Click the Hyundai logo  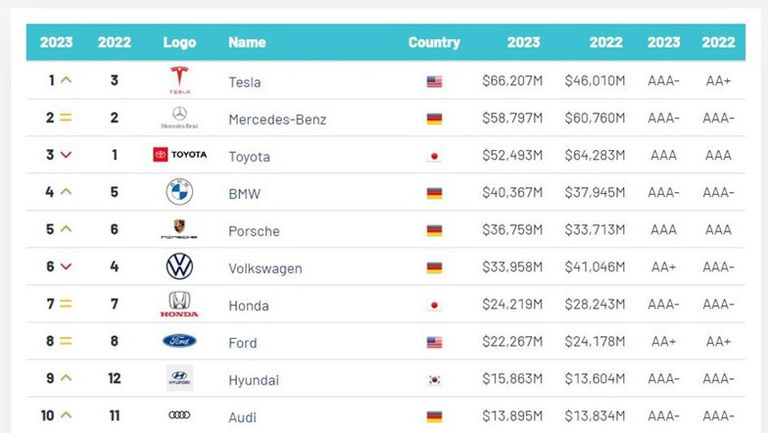[x=179, y=379]
